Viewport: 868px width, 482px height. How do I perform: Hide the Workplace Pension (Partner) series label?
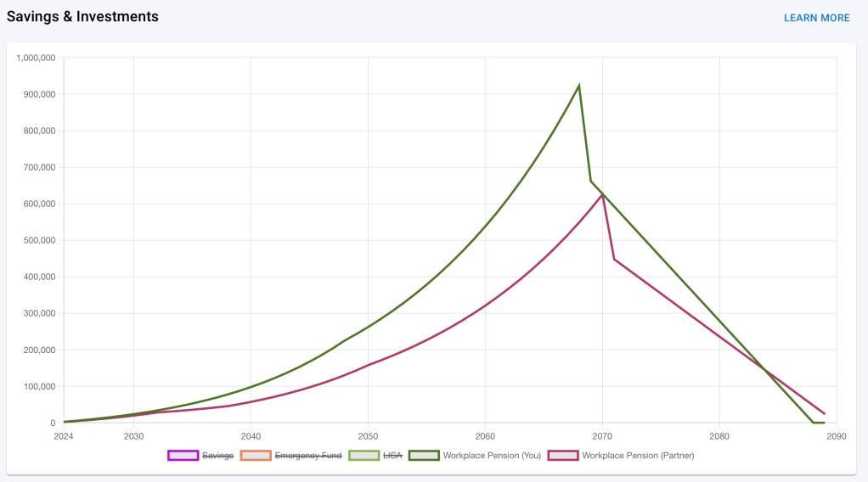pyautogui.click(x=638, y=456)
